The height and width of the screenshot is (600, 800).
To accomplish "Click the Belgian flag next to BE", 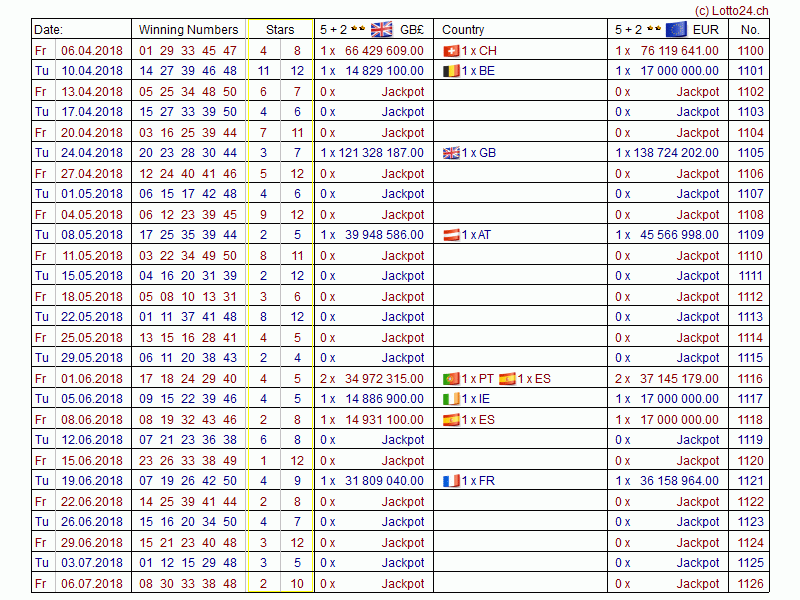I will tap(451, 71).
